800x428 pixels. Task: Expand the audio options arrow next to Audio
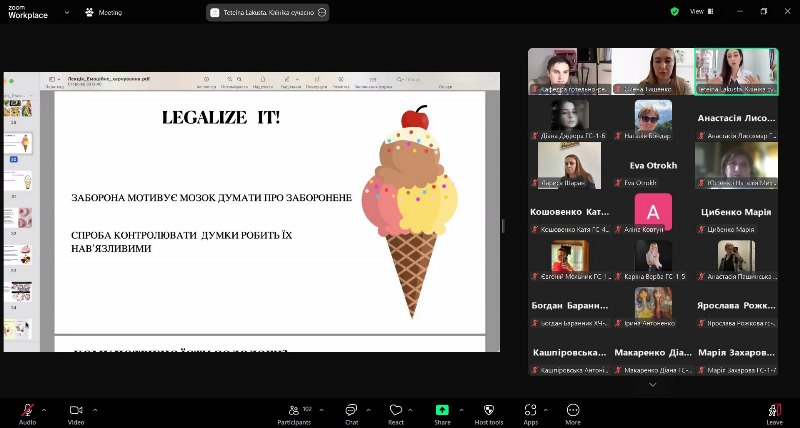click(x=46, y=409)
